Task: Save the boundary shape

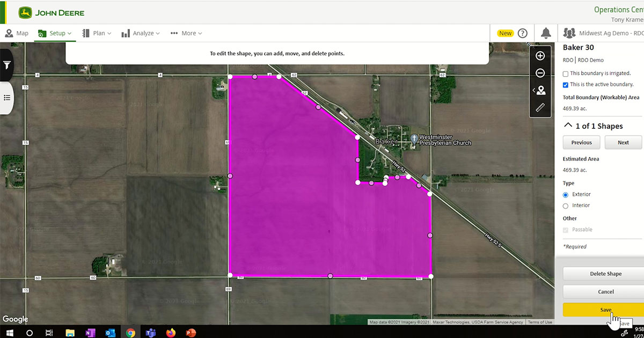Action: [605, 310]
